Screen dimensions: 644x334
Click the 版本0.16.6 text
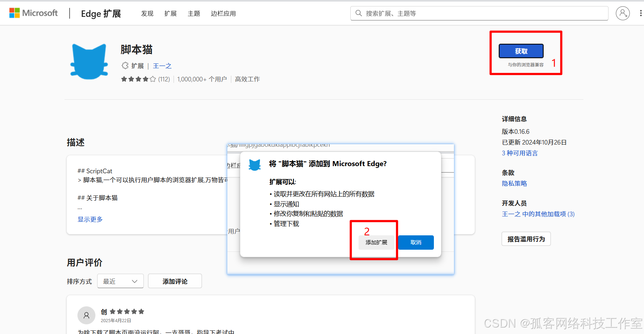515,132
